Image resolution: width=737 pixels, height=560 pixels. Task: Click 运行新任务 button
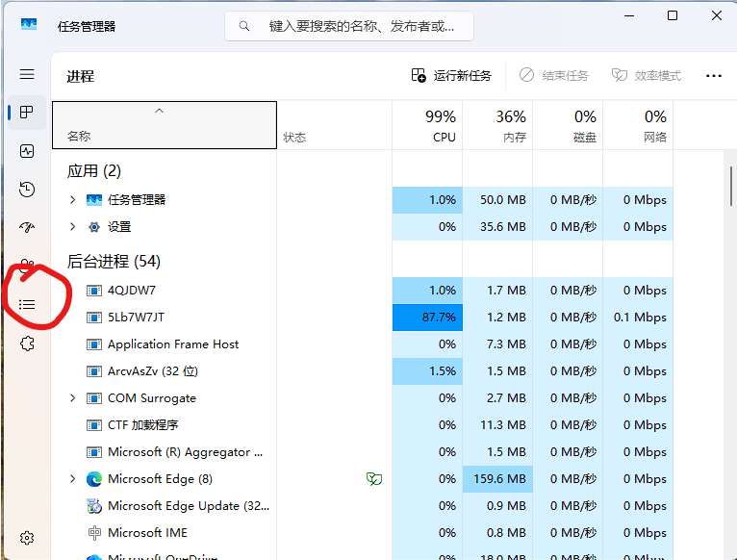[451, 75]
